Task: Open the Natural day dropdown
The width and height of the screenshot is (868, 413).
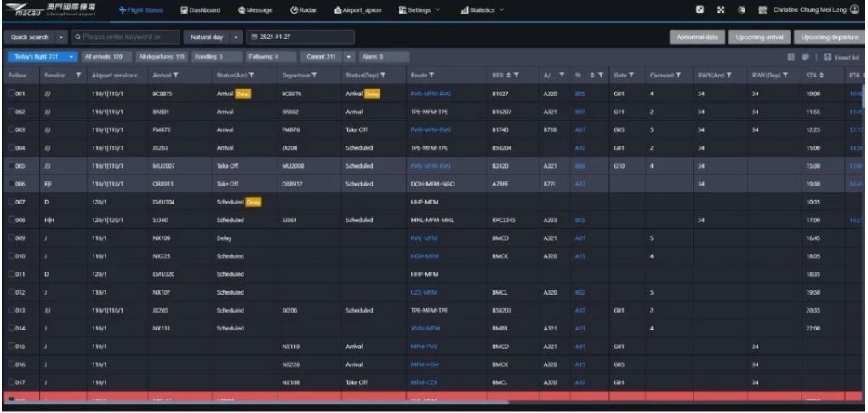Action: pyautogui.click(x=227, y=37)
